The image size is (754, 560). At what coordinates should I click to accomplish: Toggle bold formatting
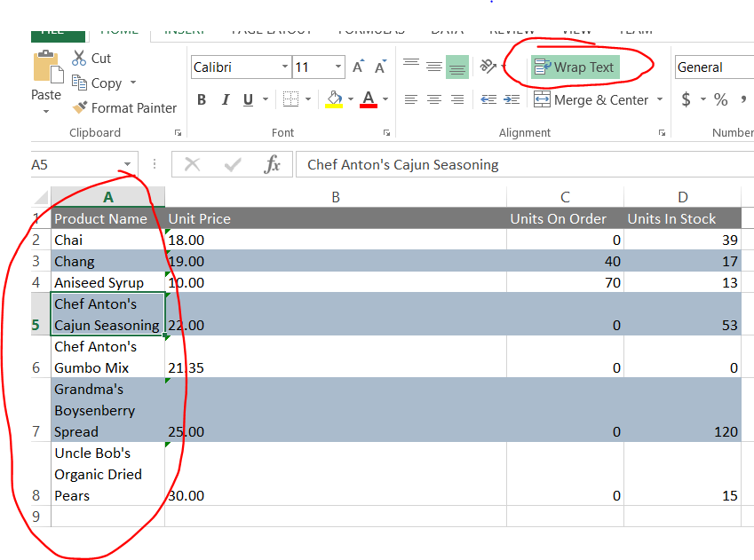[201, 99]
